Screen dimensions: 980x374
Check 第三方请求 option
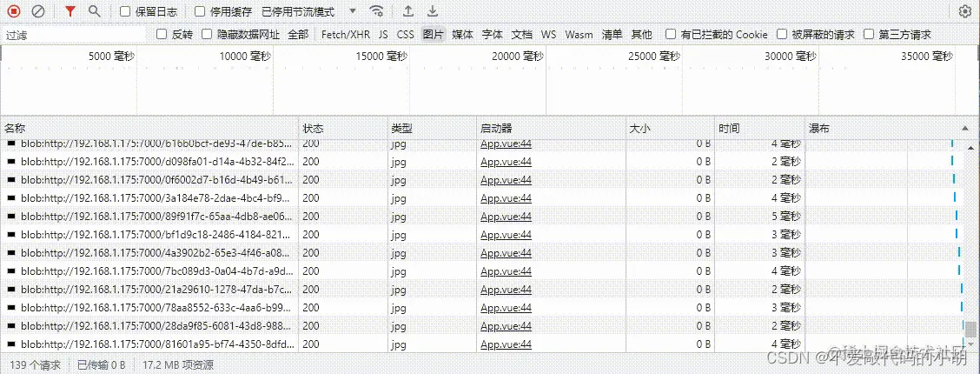coord(868,35)
